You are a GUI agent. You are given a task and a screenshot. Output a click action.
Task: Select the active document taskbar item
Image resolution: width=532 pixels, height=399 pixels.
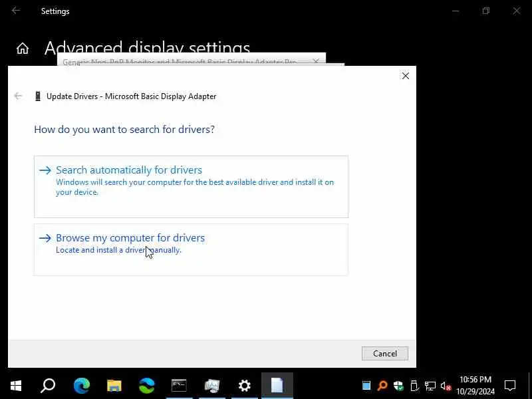[x=277, y=386]
